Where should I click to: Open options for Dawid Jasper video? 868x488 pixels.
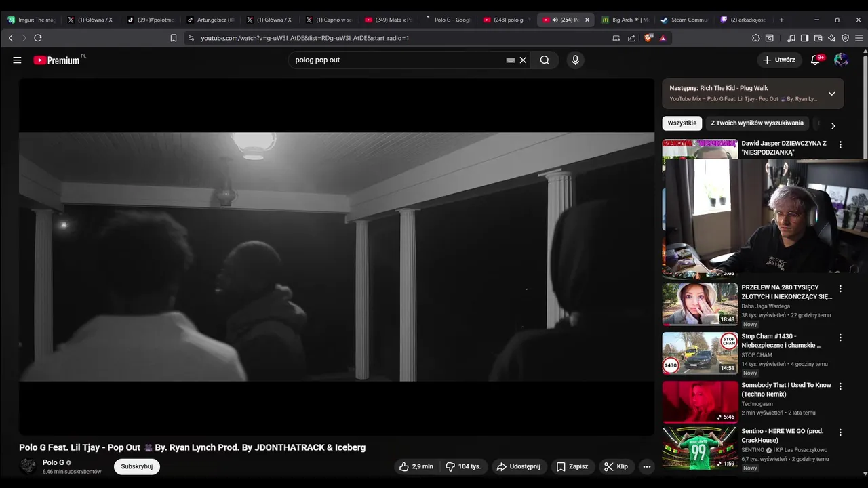point(840,144)
